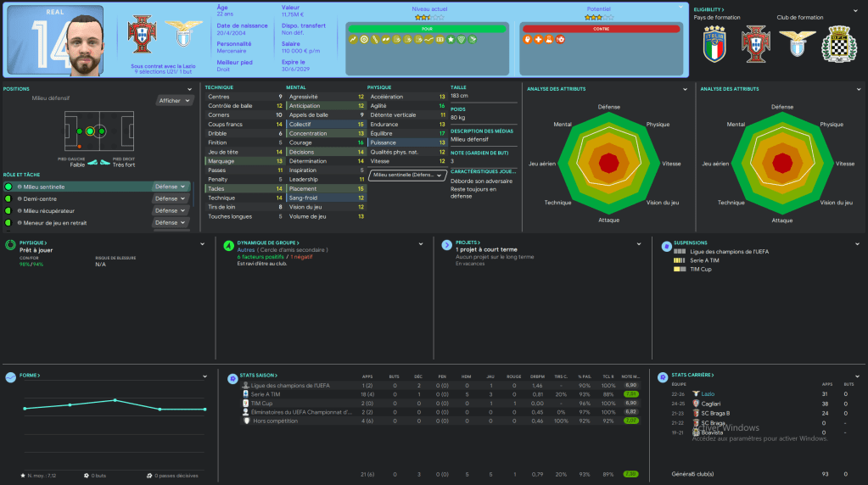Click the green Physique panel icon
The height and width of the screenshot is (485, 868).
[9, 245]
